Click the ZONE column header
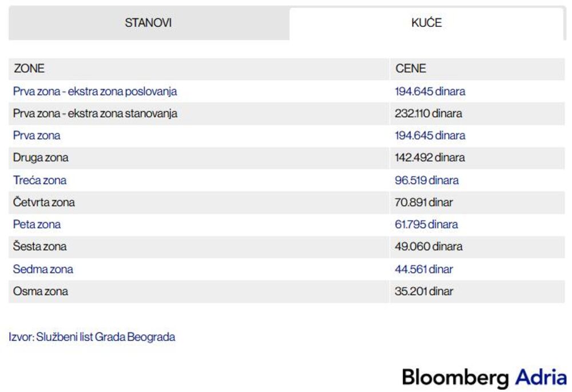This screenshot has width=572, height=392. click(x=29, y=69)
